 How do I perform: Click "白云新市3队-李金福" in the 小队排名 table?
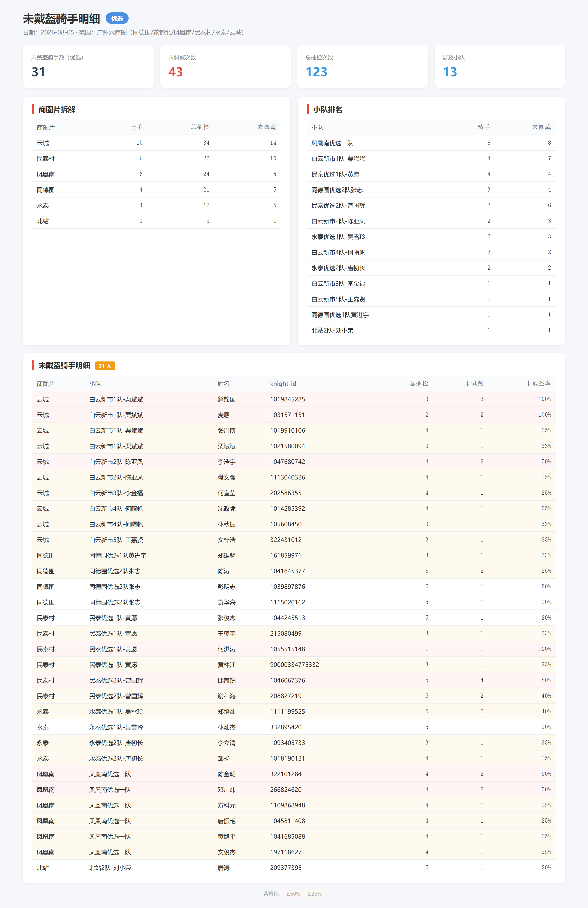click(x=339, y=284)
